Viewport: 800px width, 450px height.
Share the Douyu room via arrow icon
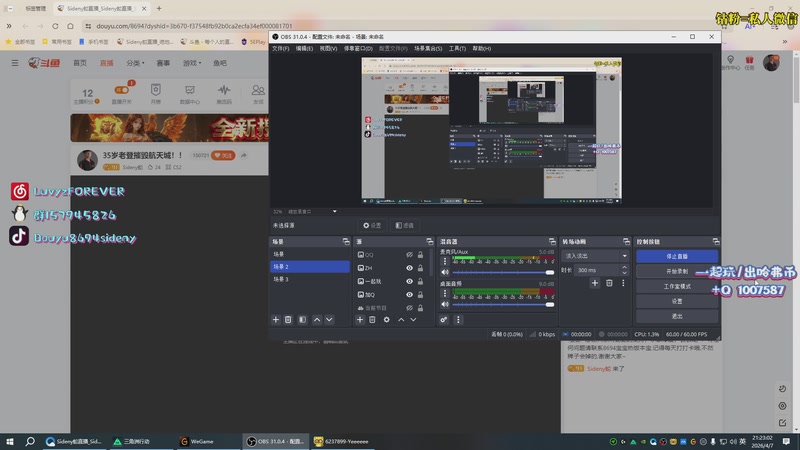244,155
